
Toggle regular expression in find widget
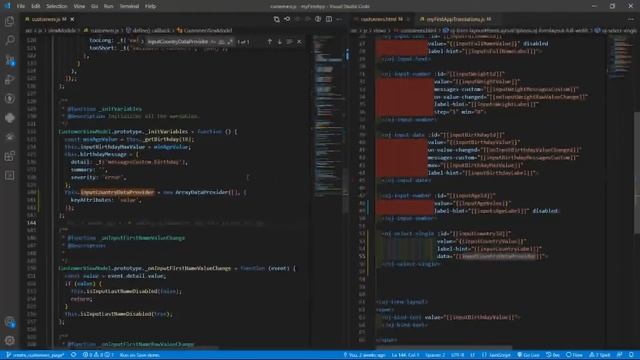pyautogui.click(x=230, y=42)
